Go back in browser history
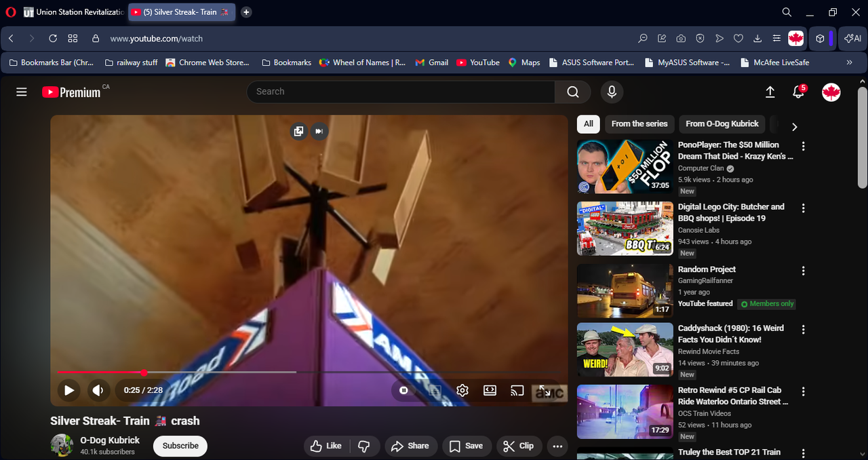This screenshot has width=868, height=460. click(12, 39)
